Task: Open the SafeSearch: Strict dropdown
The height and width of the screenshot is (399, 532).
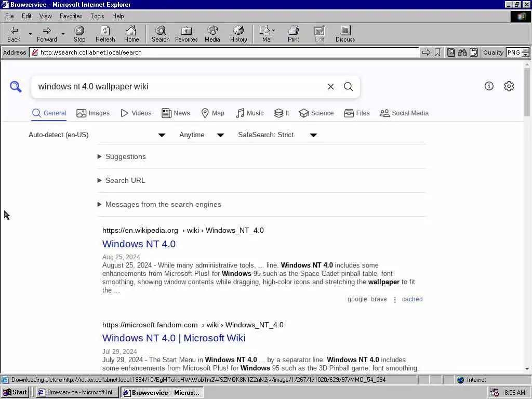Action: [x=277, y=135]
